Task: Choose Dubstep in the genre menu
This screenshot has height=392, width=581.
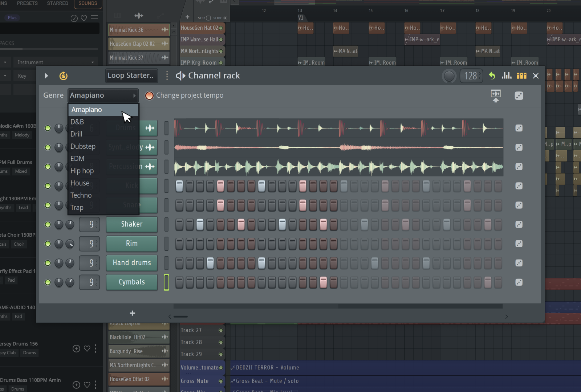Action: coord(84,146)
